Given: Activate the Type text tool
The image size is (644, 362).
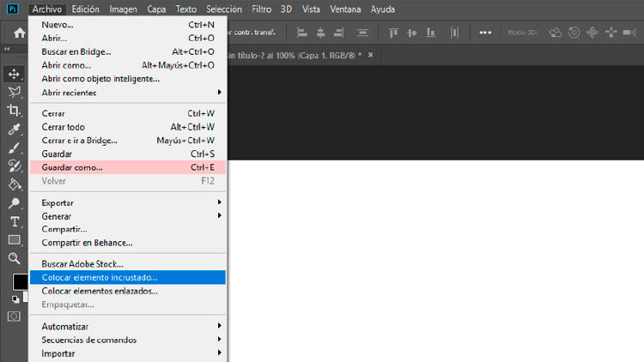Looking at the screenshot, I should [x=14, y=221].
